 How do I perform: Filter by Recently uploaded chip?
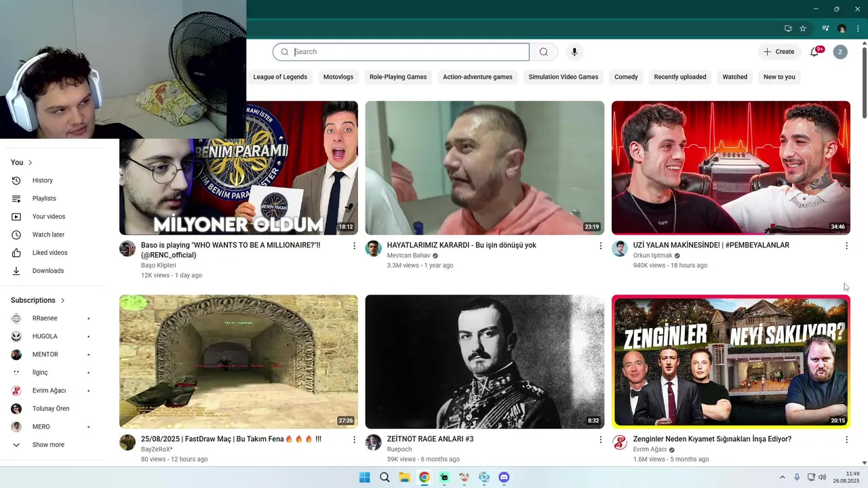coord(680,77)
